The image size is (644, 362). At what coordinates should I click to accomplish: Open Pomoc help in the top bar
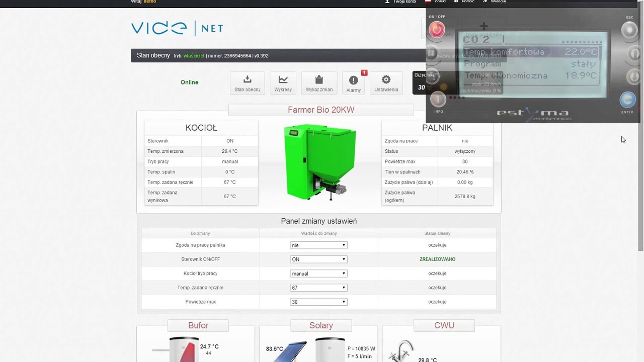click(464, 2)
